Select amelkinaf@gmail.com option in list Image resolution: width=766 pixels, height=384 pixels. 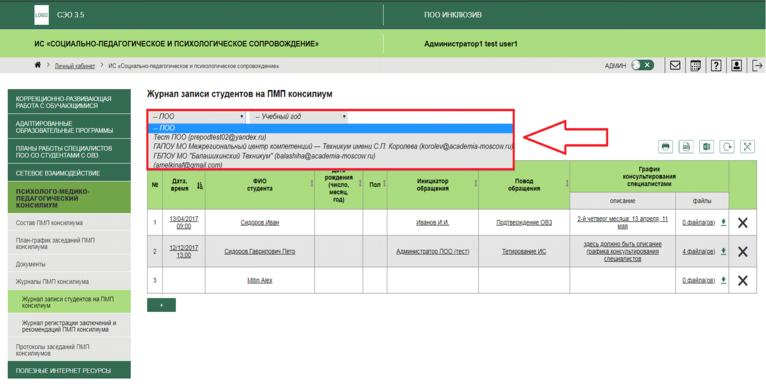click(x=331, y=165)
